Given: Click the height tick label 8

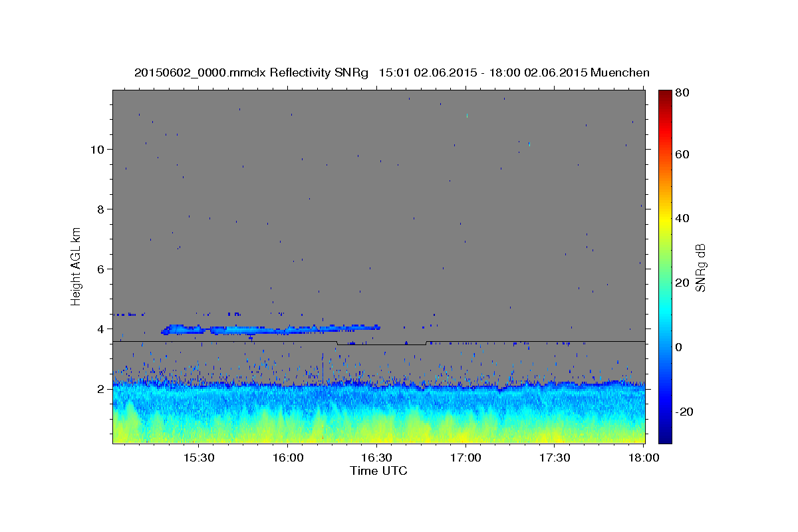Looking at the screenshot, I should 100,209.
